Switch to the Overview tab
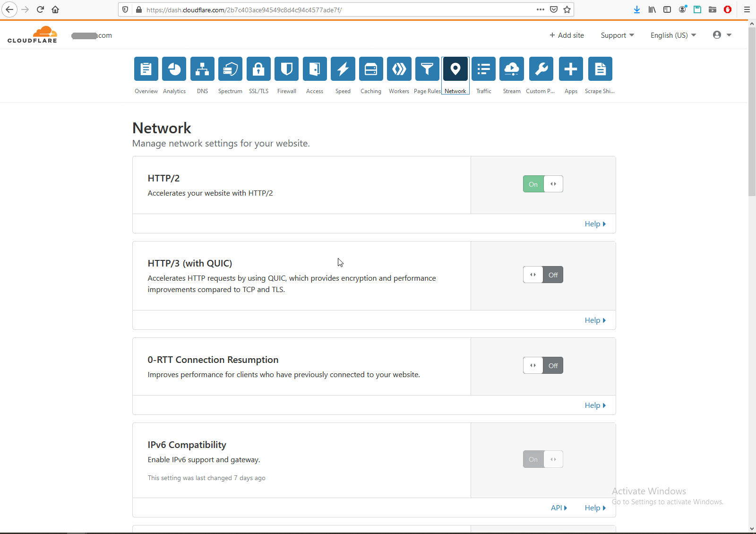Image resolution: width=756 pixels, height=534 pixels. click(x=146, y=75)
